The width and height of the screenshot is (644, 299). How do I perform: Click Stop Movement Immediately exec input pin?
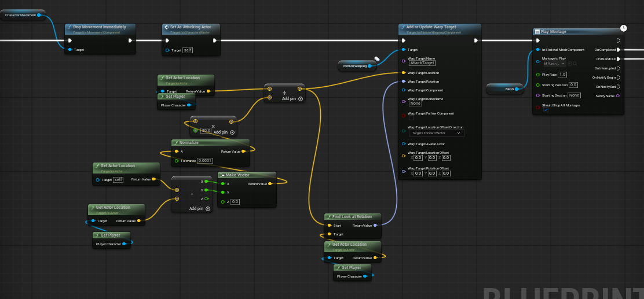[x=70, y=40]
